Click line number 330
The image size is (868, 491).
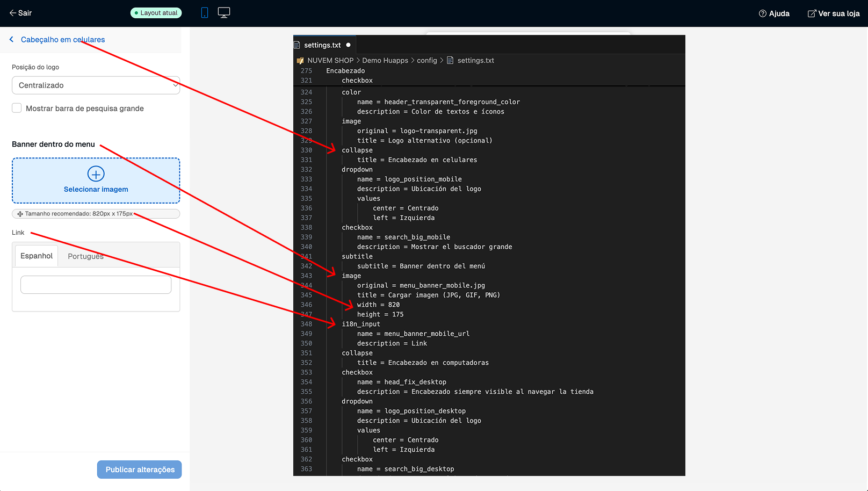click(306, 150)
